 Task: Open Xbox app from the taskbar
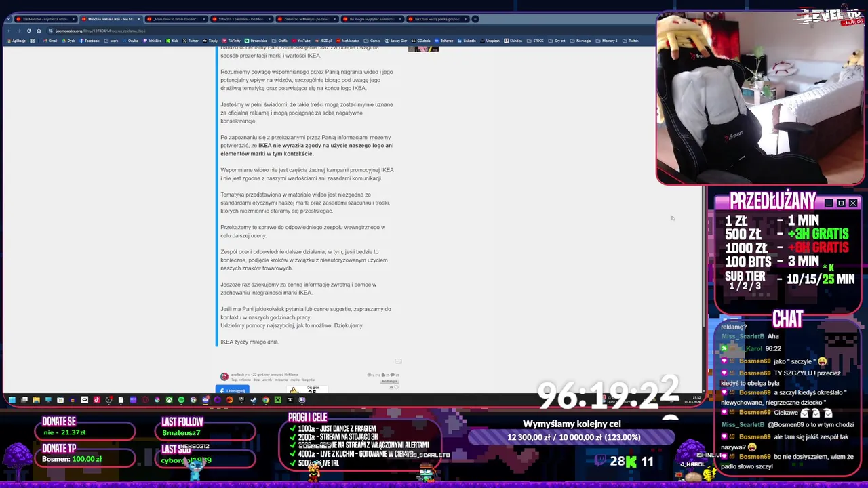coord(169,400)
